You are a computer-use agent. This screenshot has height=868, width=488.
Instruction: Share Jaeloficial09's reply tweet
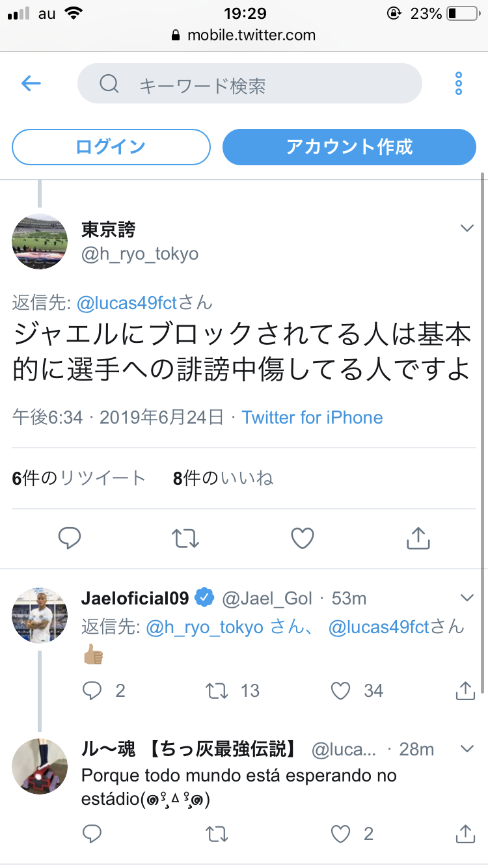[x=465, y=690]
